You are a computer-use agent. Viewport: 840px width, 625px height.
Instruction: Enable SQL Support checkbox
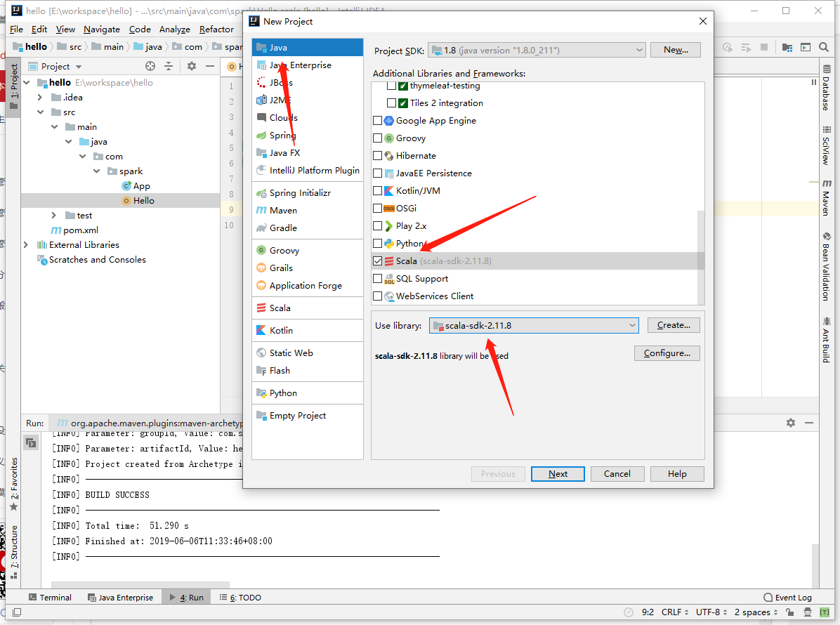pos(378,279)
